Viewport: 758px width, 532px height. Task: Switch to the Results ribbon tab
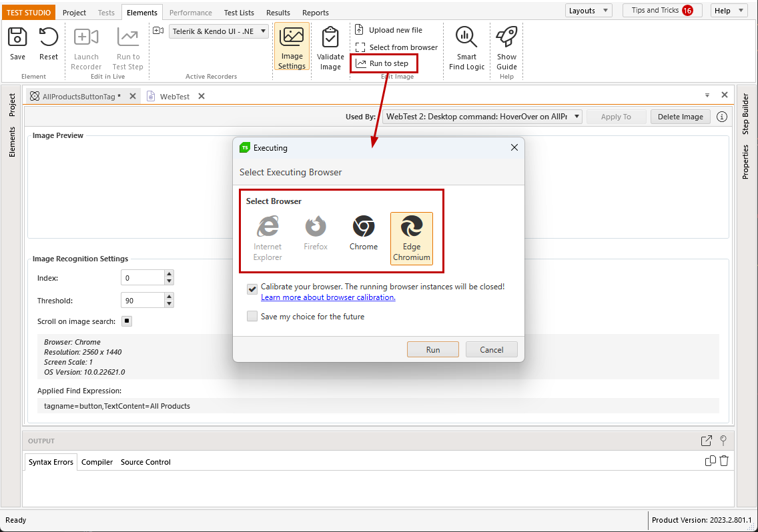coord(278,13)
